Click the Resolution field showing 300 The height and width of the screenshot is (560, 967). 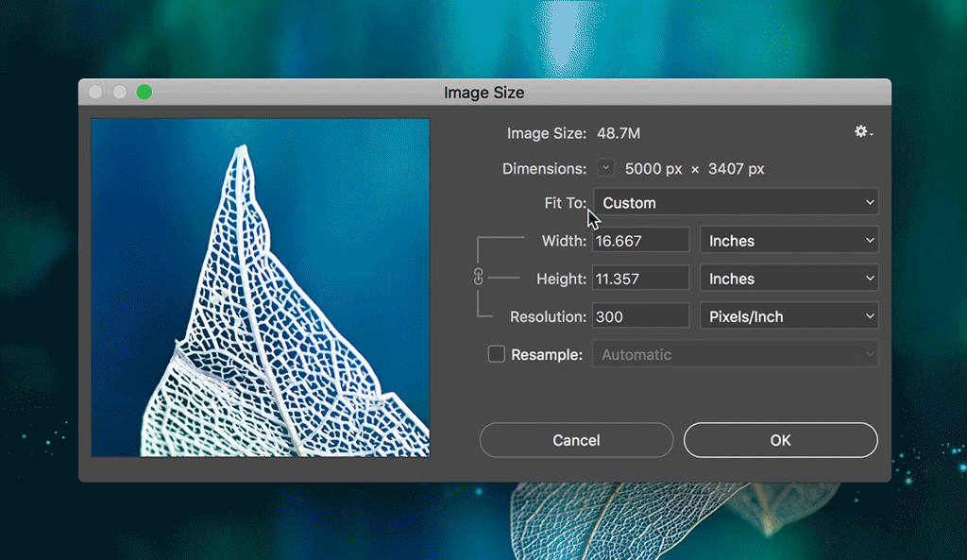point(640,315)
